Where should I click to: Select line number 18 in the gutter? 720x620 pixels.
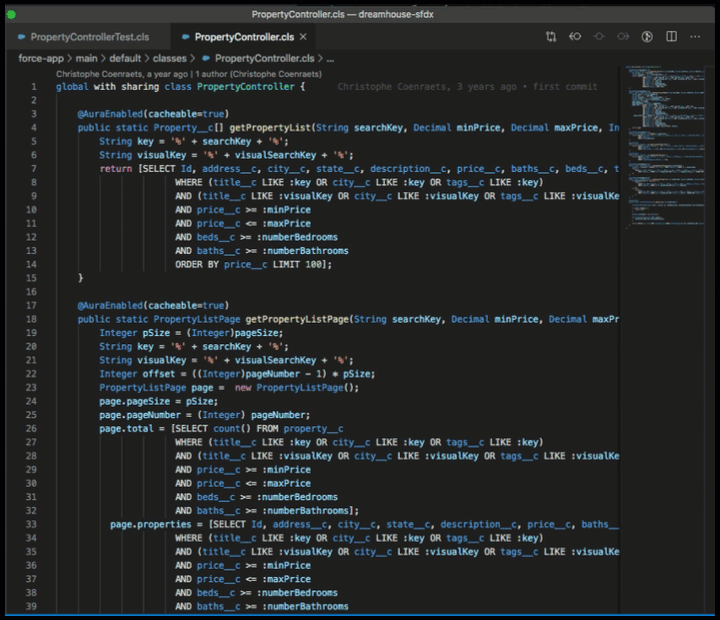pos(31,319)
